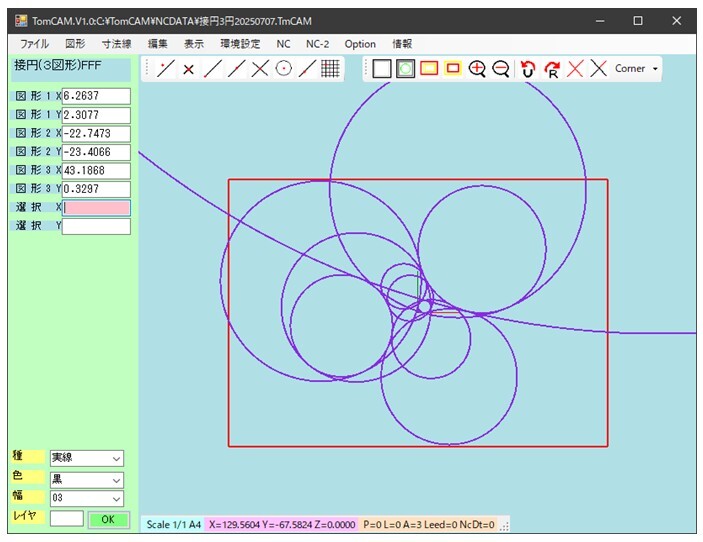
Task: Click the green circle in square view icon
Action: (x=405, y=69)
